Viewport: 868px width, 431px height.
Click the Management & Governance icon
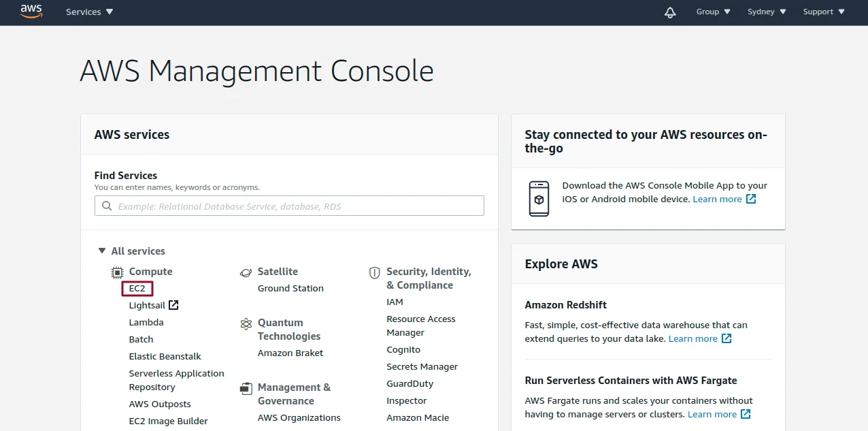[246, 388]
